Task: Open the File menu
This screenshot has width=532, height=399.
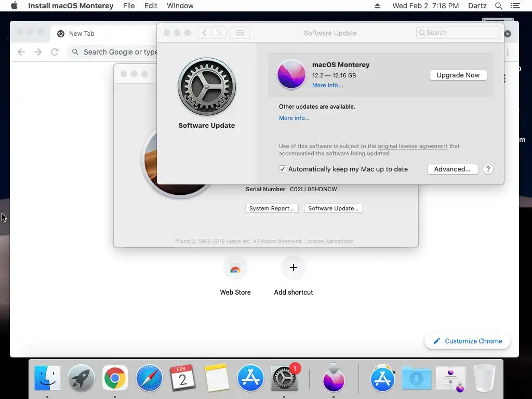Action: tap(129, 6)
